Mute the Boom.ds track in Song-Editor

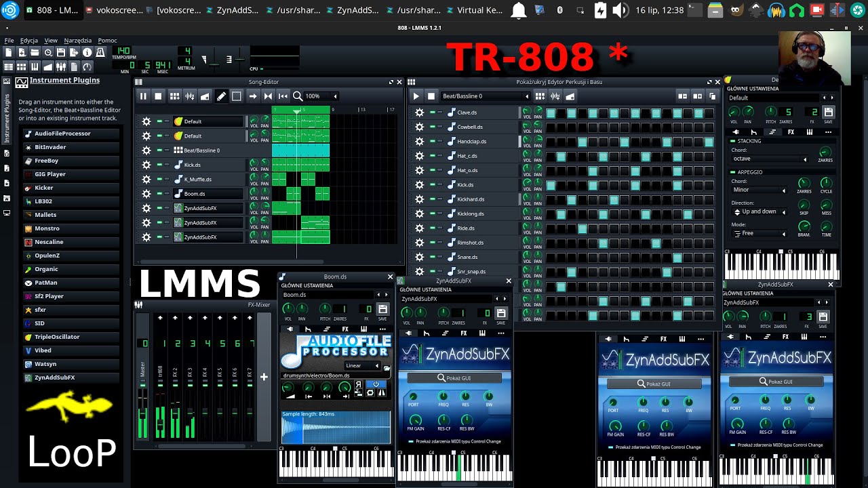pyautogui.click(x=159, y=194)
